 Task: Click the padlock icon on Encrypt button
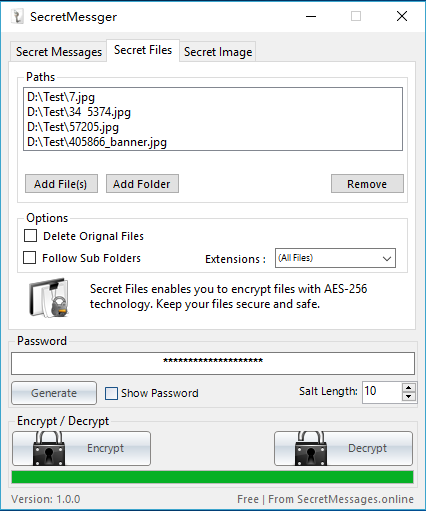[x=49, y=448]
